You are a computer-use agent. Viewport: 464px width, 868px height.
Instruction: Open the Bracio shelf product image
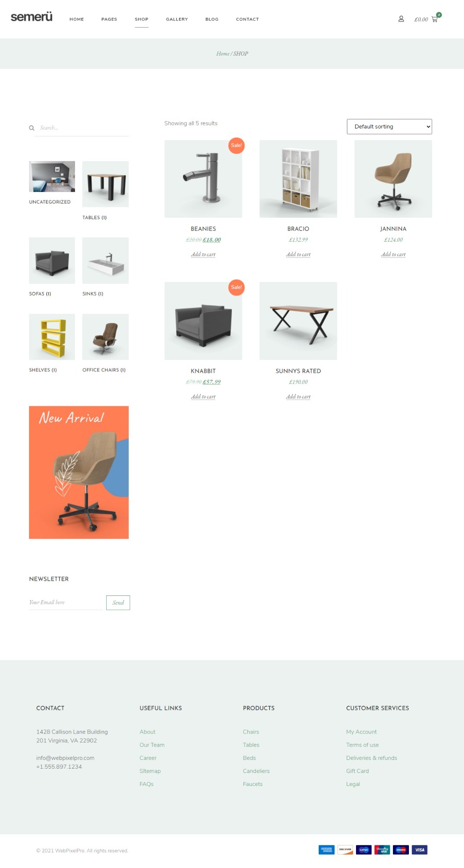click(x=298, y=179)
